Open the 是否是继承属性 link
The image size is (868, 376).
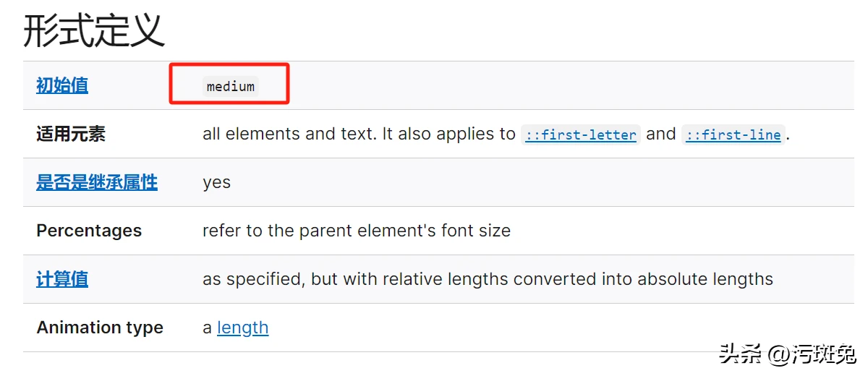pyautogui.click(x=97, y=182)
